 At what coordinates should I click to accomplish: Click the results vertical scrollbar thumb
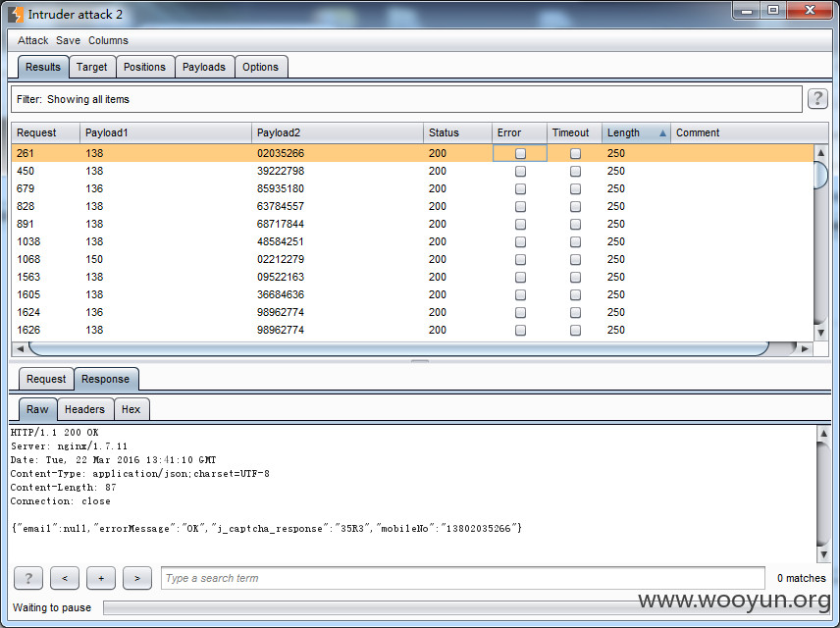click(820, 175)
